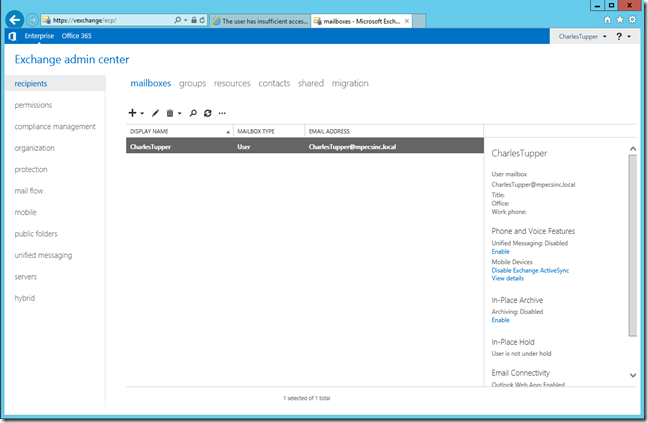This screenshot has height=423, width=648.
Task: Click the browser Back arrow button
Action: pyautogui.click(x=16, y=20)
